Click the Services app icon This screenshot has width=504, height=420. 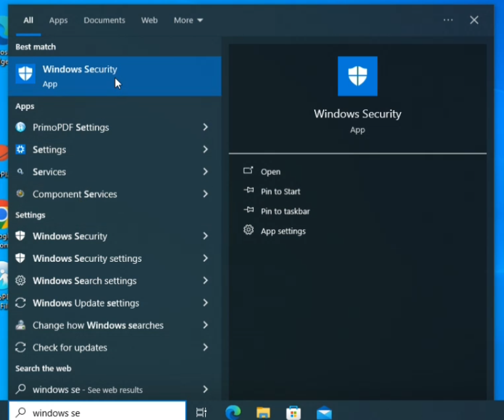click(x=20, y=172)
